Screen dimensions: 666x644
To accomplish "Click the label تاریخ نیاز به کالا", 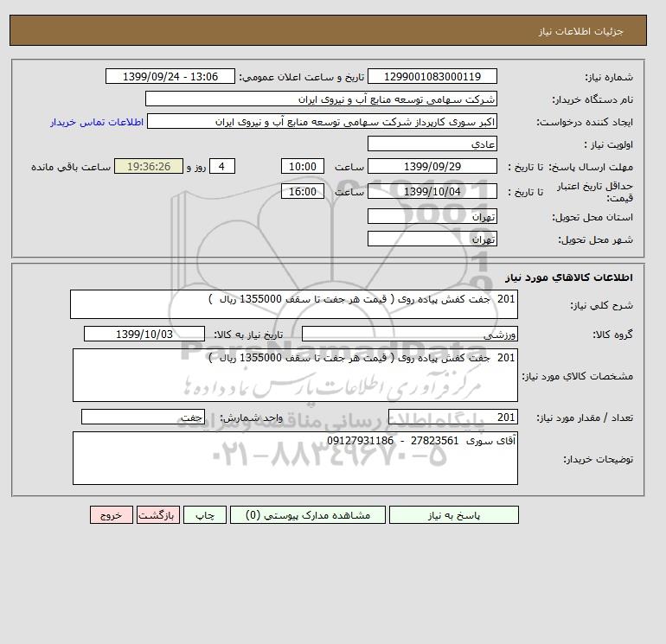I will [x=248, y=335].
